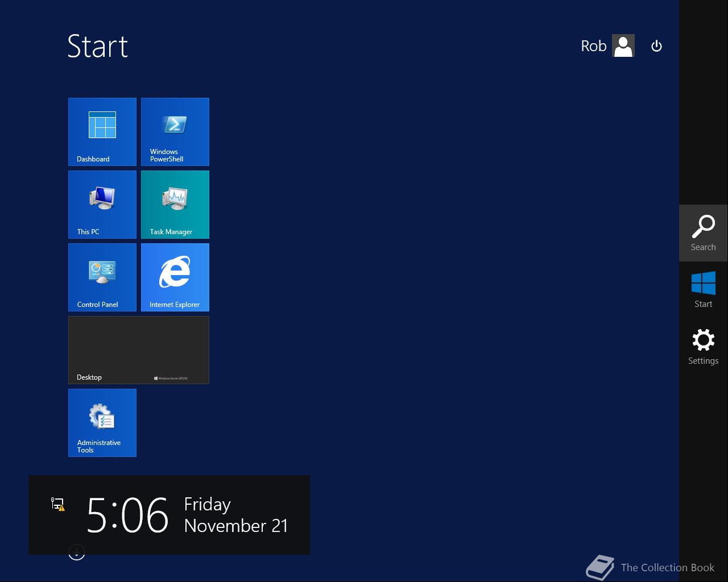This screenshot has width=728, height=582.
Task: Launch the Internet Explorer tile
Action: [x=175, y=277]
